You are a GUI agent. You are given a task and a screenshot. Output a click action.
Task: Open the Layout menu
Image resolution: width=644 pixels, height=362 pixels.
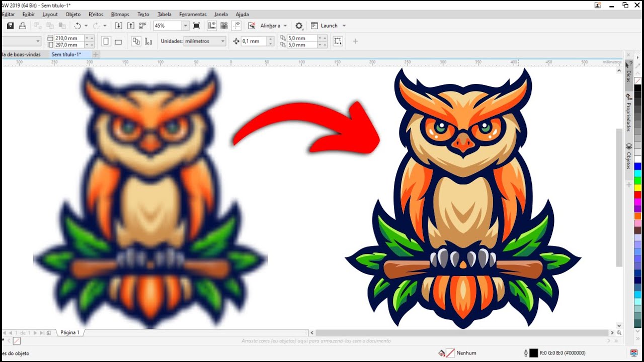tap(50, 15)
